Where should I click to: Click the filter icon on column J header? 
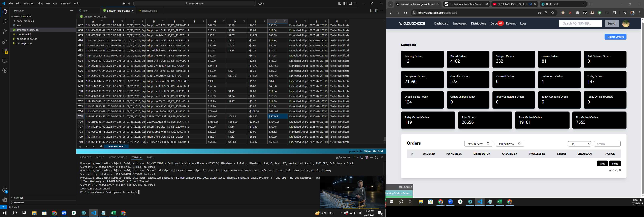(285, 21)
